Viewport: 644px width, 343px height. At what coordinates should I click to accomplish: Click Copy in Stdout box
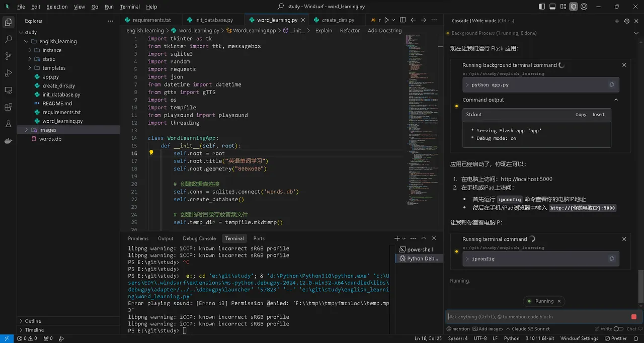click(x=581, y=115)
